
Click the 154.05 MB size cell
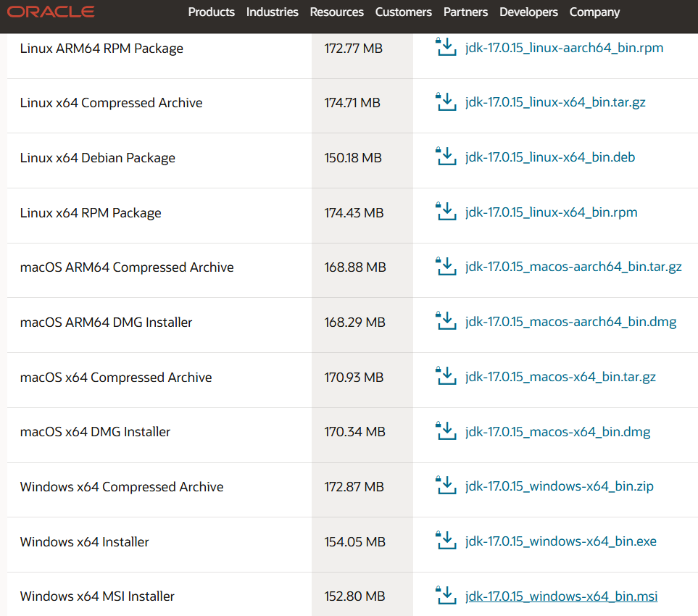pyautogui.click(x=362, y=545)
